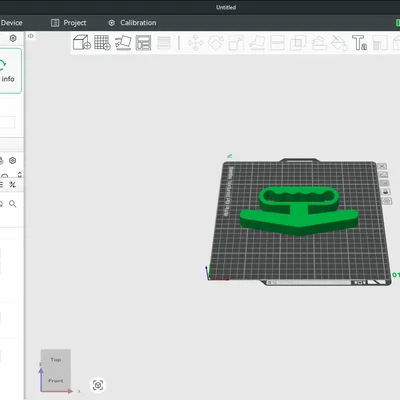
Task: Click the filament settings gear icon
Action: tap(13, 161)
